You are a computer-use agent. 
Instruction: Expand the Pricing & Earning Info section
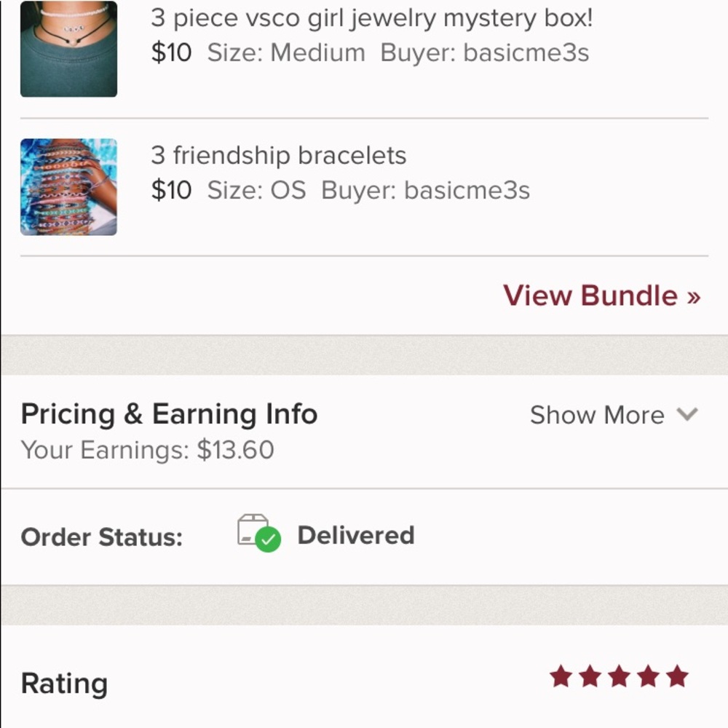[597, 415]
